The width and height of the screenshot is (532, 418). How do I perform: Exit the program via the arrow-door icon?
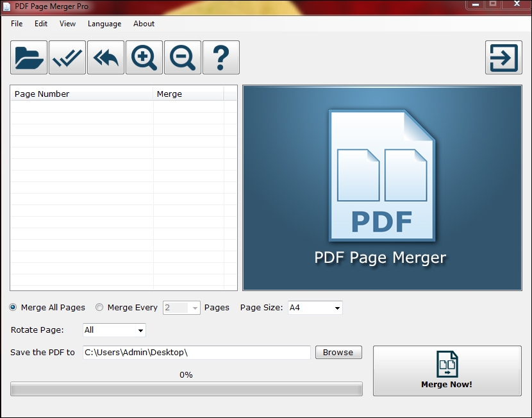coord(503,57)
